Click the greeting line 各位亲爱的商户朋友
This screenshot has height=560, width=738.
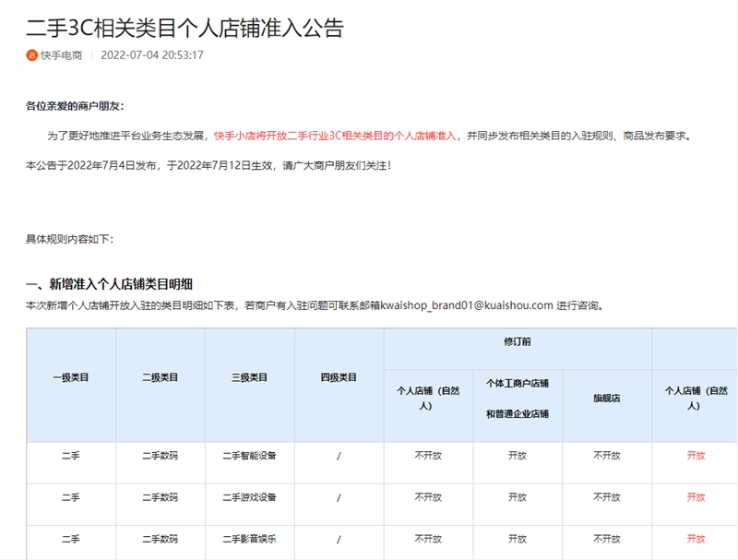75,106
